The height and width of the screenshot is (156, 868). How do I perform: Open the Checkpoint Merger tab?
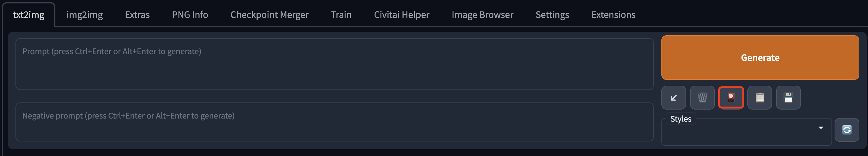coord(269,15)
